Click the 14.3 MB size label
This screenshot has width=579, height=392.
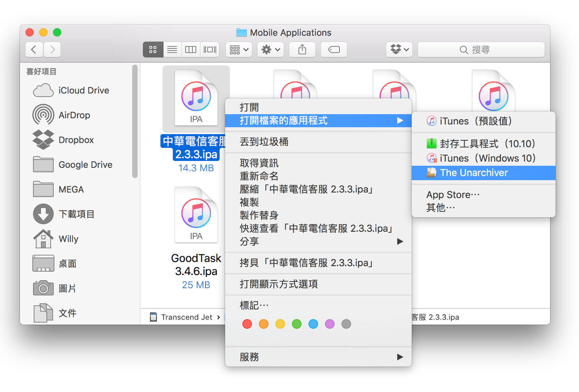[196, 168]
